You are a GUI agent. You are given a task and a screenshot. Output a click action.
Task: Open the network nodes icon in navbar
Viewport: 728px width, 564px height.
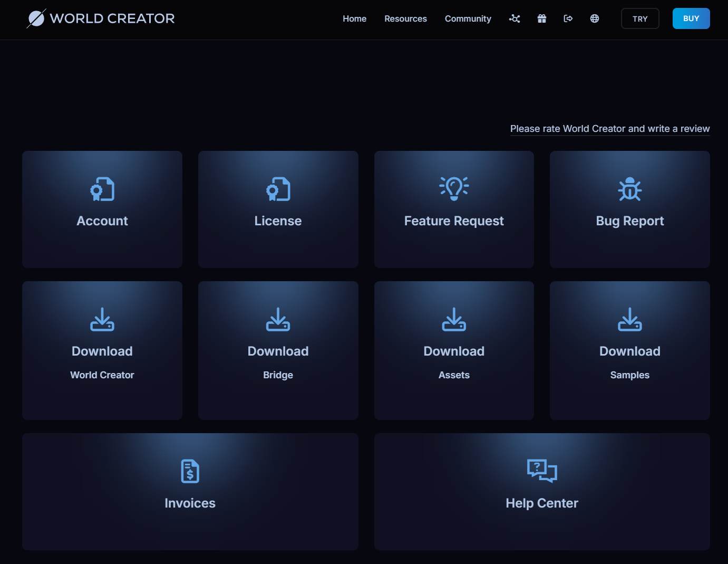coord(515,18)
